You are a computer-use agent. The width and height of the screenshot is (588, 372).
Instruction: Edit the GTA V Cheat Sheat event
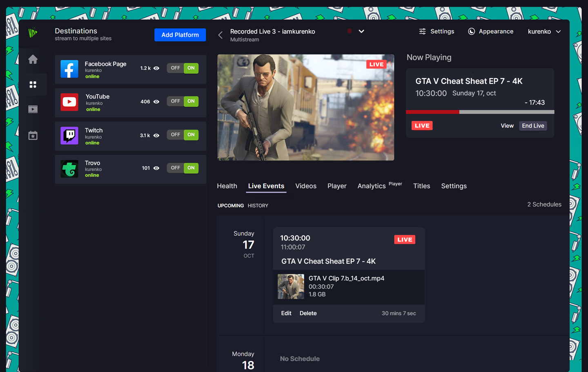[286, 313]
